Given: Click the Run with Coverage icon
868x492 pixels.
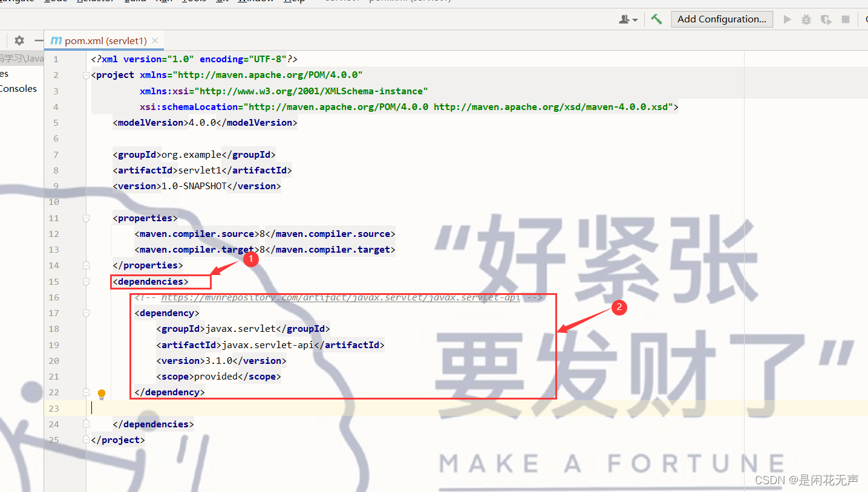Looking at the screenshot, I should click(x=826, y=19).
